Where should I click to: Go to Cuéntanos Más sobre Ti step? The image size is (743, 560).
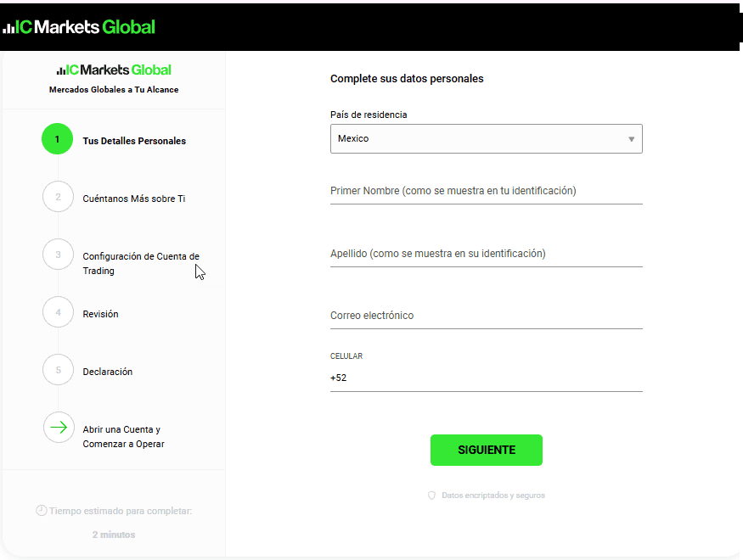tap(133, 199)
